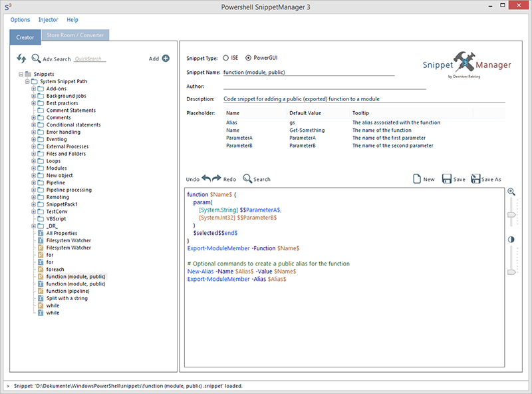The height and width of the screenshot is (394, 532).
Task: Expand the Conditional statements folder
Action: point(34,124)
